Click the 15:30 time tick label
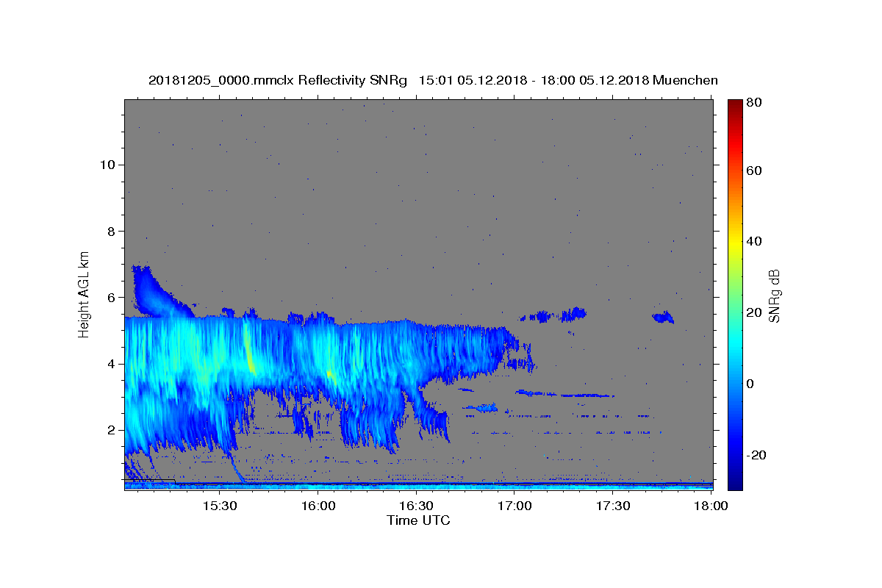 point(219,506)
